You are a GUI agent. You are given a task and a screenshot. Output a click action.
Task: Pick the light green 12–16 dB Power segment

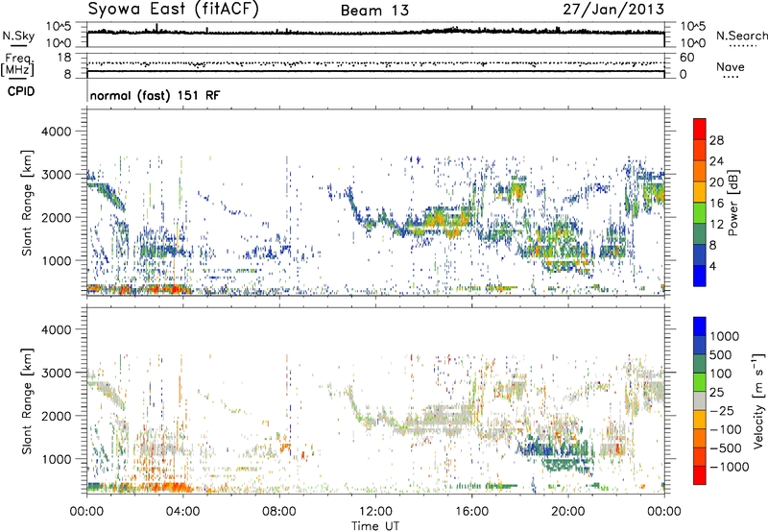(x=700, y=212)
